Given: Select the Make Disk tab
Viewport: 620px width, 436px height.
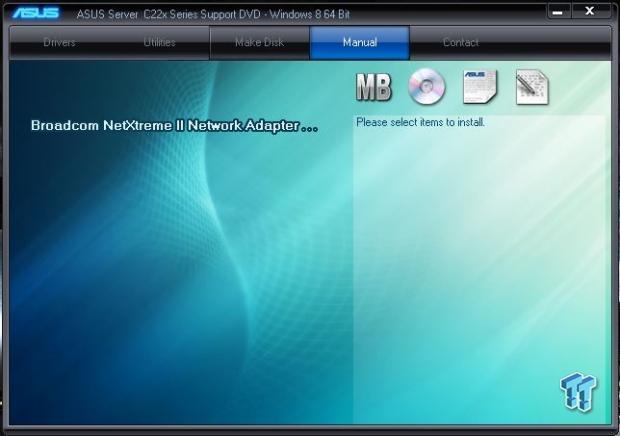Looking at the screenshot, I should (x=259, y=43).
